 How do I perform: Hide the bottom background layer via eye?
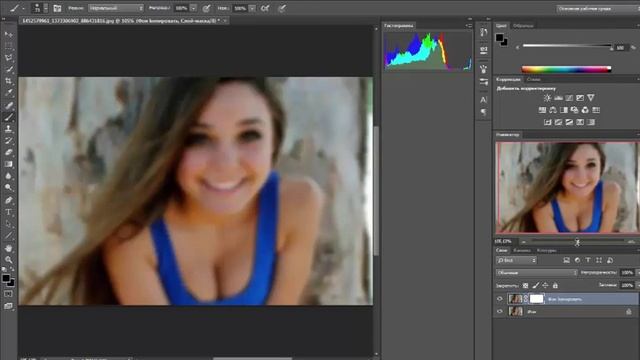[x=500, y=311]
